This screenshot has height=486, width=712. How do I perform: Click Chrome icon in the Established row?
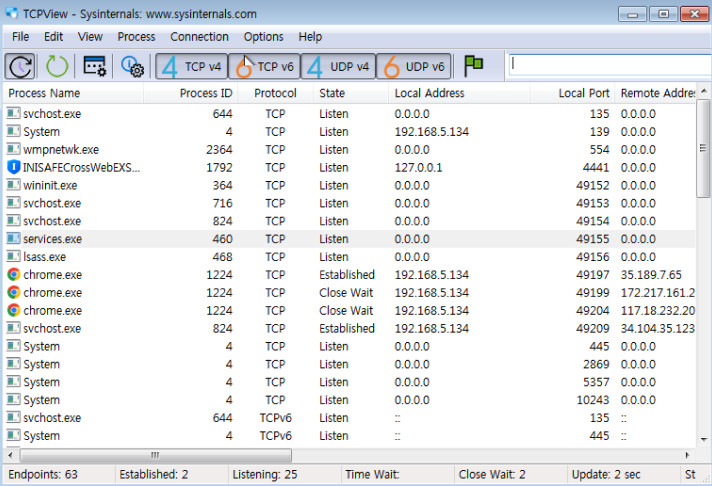[14, 274]
